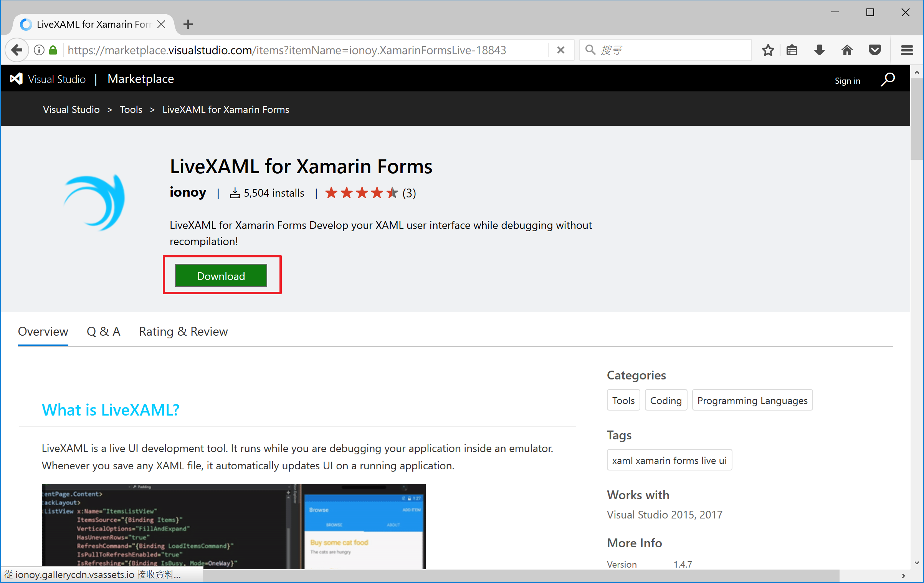Select the Coding category tag

pos(666,400)
